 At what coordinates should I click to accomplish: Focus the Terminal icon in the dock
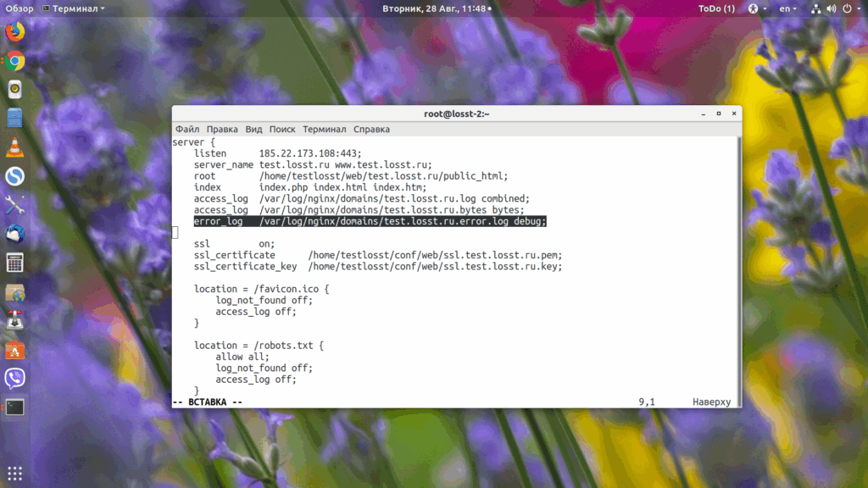[15, 408]
